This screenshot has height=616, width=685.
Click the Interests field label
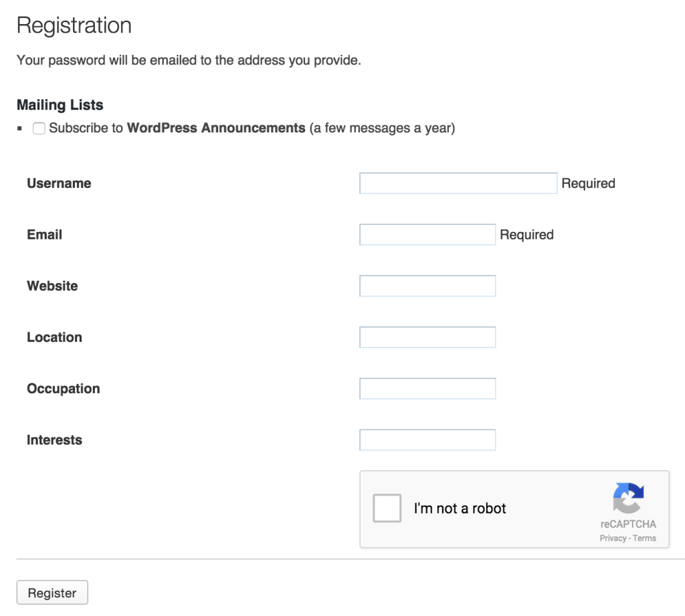coord(54,440)
